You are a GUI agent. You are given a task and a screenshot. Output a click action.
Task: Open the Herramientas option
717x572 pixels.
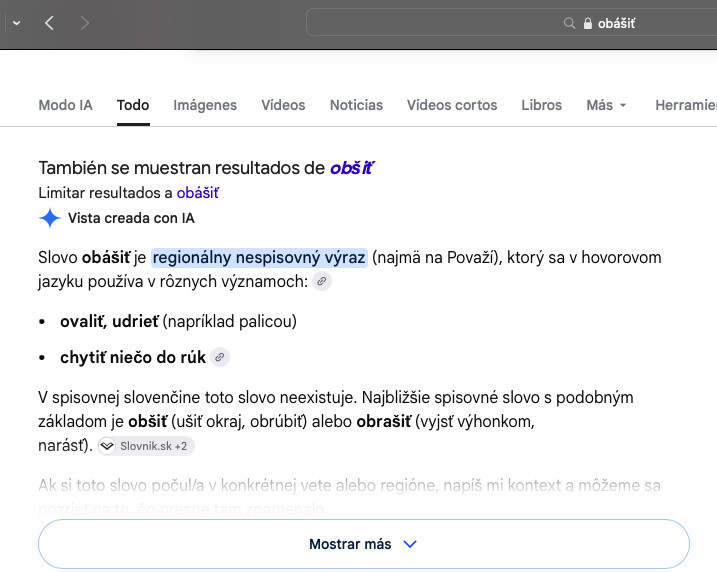pyautogui.click(x=686, y=105)
